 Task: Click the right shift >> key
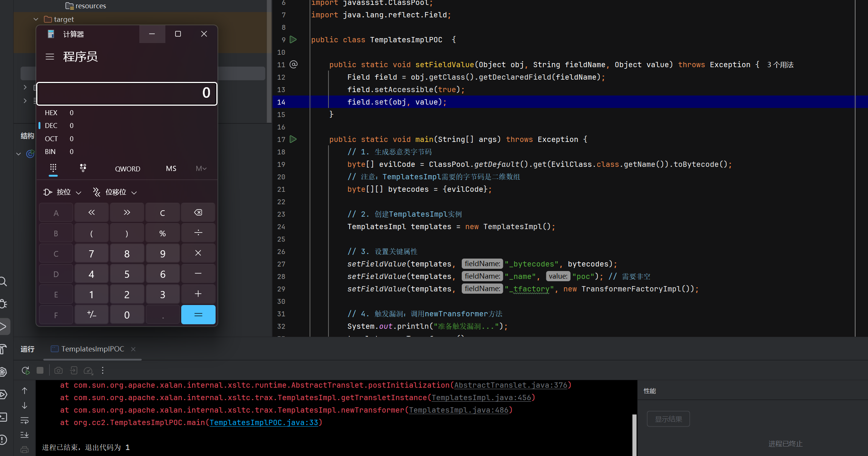click(127, 213)
